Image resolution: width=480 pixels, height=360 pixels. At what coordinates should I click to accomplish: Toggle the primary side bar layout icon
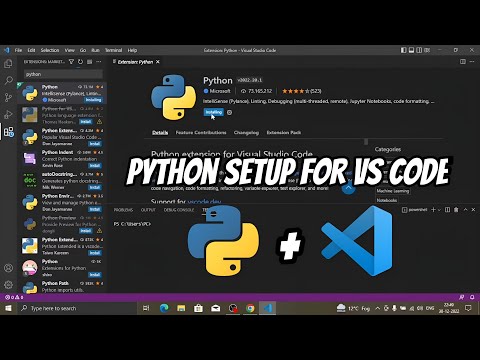coord(403,50)
